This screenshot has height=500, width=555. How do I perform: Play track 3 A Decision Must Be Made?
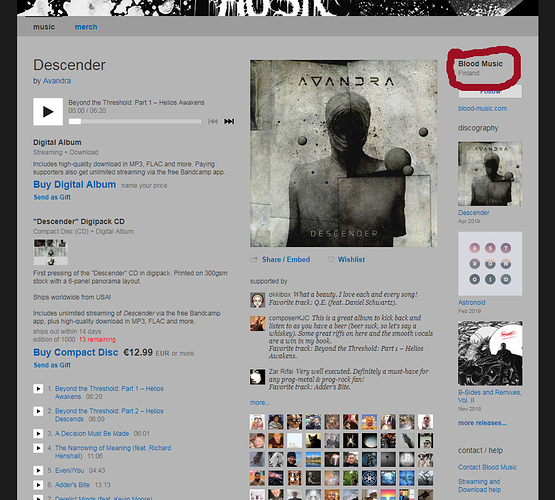[x=38, y=433]
